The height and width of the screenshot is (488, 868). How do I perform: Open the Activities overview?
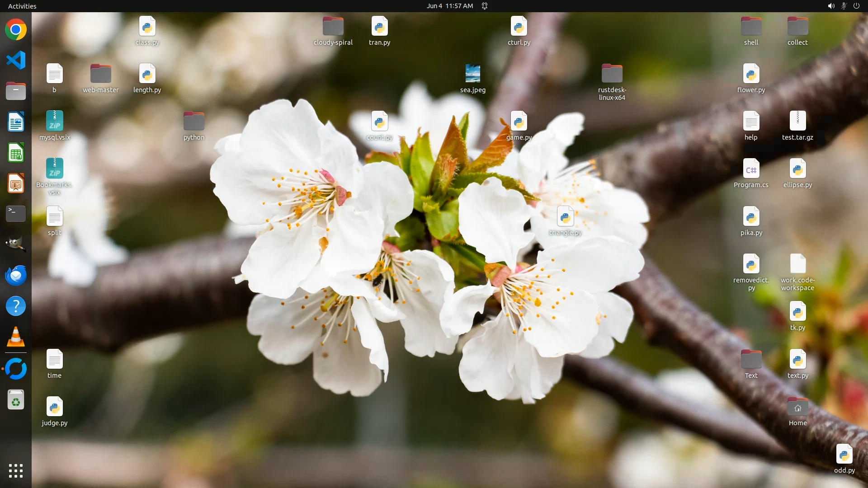pos(22,6)
